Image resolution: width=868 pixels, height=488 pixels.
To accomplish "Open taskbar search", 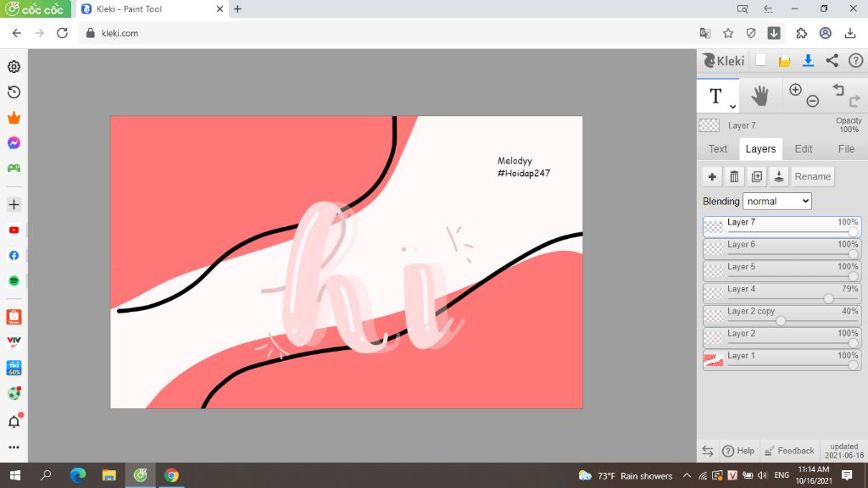I will 46,475.
